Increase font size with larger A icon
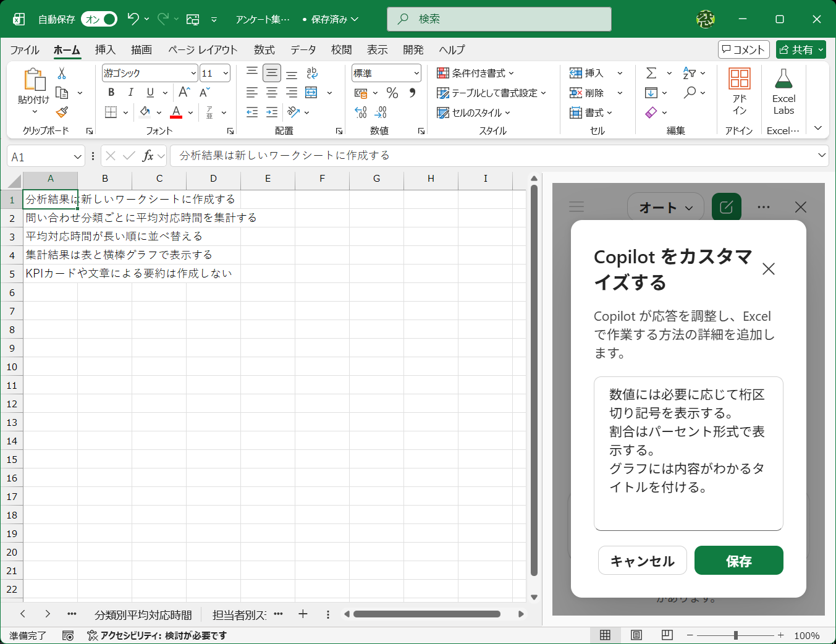Screen dimensions: 836x644 pyautogui.click(x=184, y=93)
